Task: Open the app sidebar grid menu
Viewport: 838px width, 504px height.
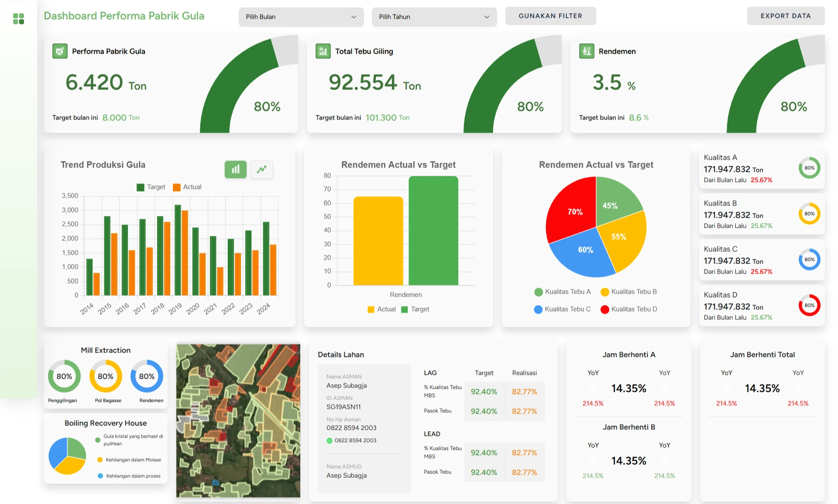Action: click(18, 18)
